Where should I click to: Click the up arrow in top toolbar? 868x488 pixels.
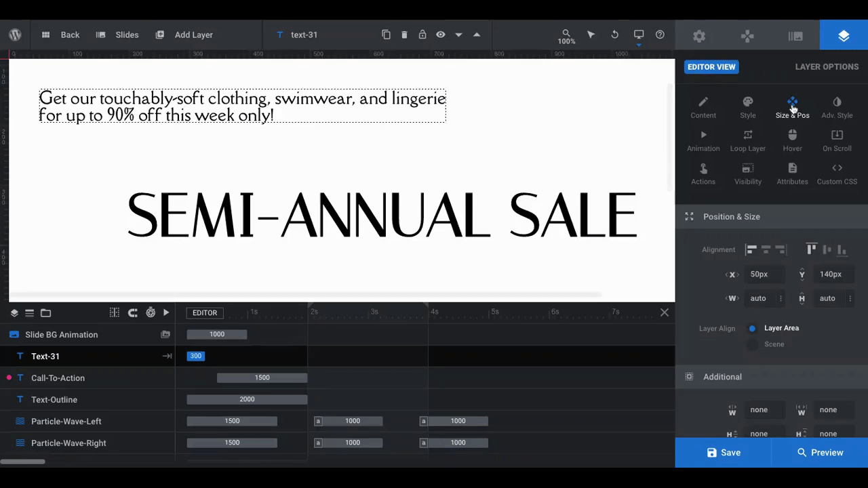(x=477, y=35)
